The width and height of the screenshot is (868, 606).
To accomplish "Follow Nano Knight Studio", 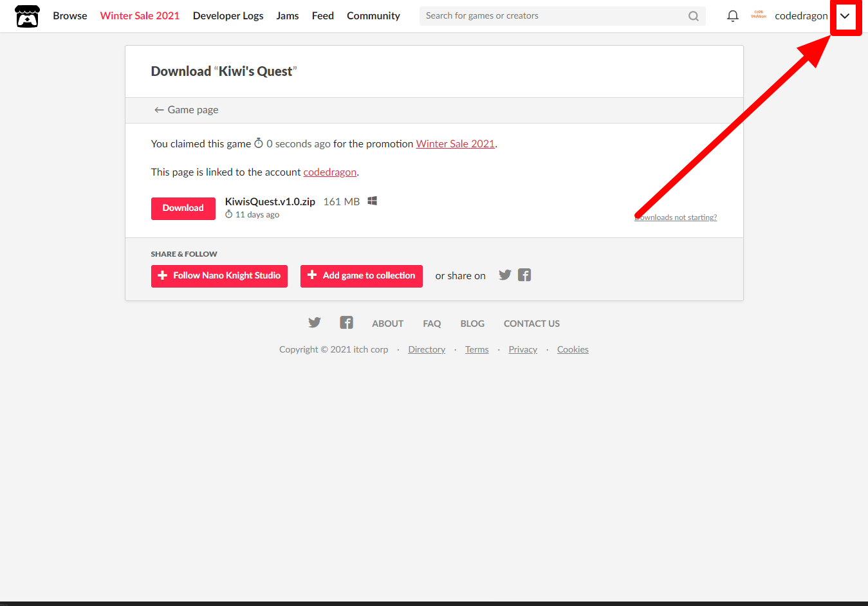I will click(x=219, y=276).
